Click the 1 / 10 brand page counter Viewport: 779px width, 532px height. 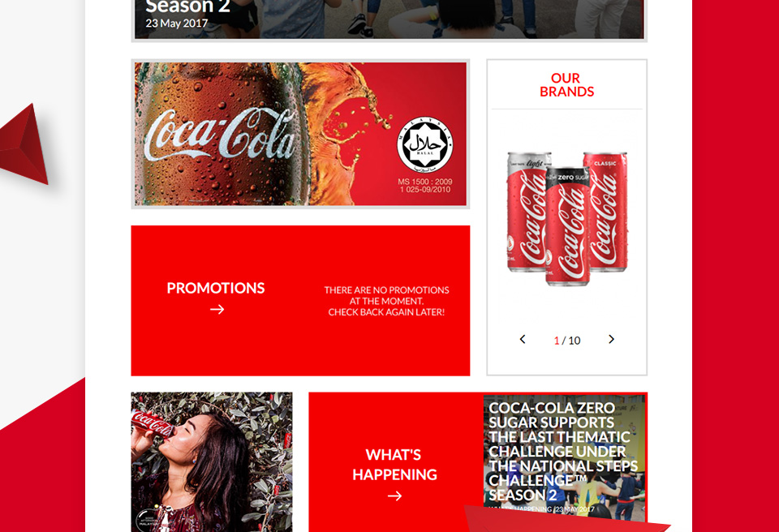(567, 341)
